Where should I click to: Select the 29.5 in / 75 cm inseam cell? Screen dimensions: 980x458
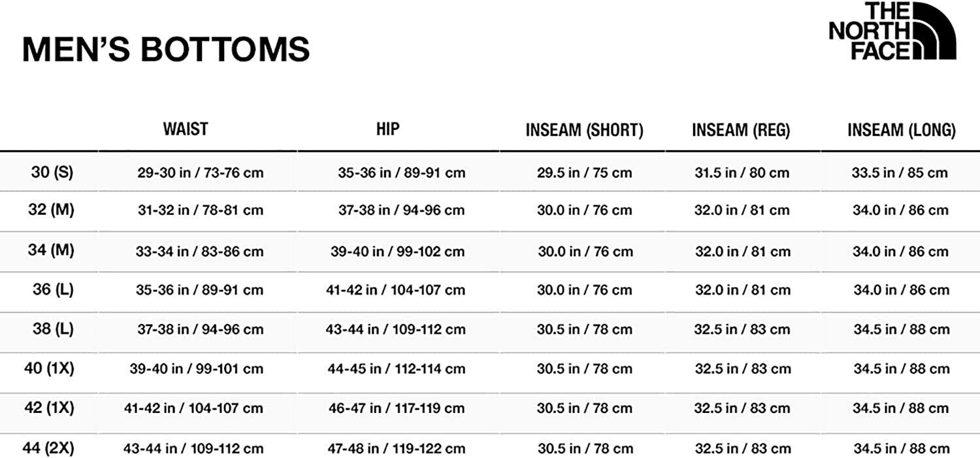585,173
